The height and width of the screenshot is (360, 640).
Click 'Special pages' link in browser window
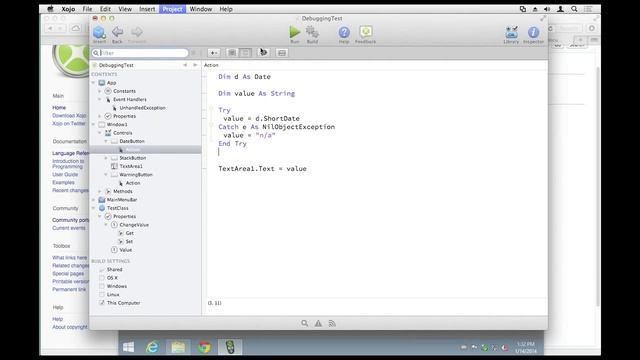pyautogui.click(x=68, y=273)
